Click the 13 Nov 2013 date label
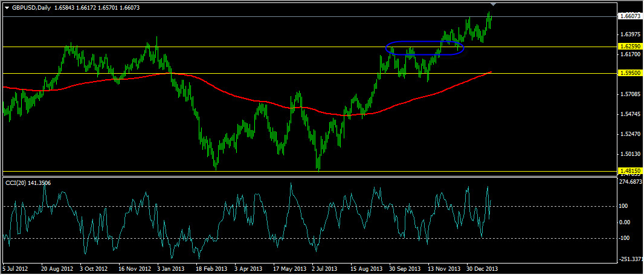 click(x=443, y=269)
